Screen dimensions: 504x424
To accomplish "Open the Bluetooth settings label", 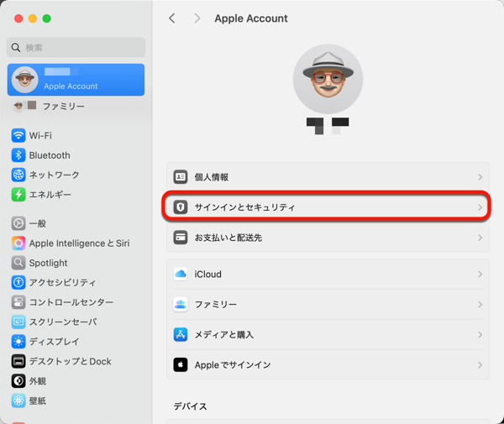I will click(x=50, y=155).
